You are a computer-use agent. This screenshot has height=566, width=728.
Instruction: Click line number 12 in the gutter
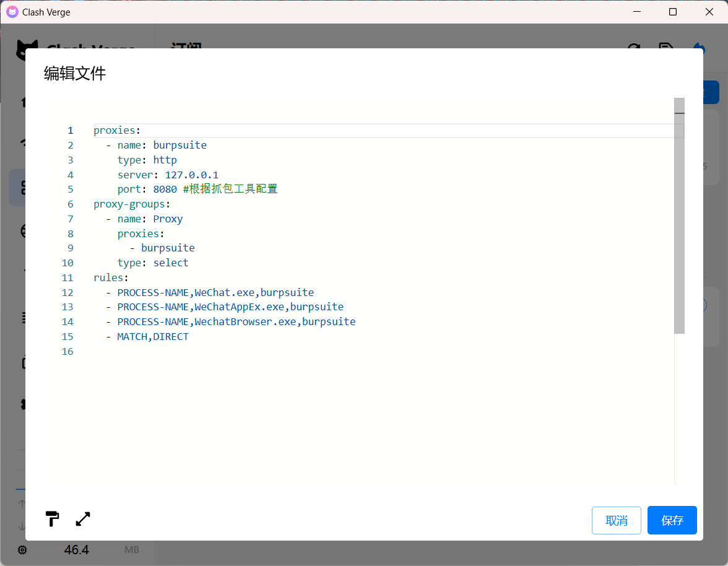(67, 292)
